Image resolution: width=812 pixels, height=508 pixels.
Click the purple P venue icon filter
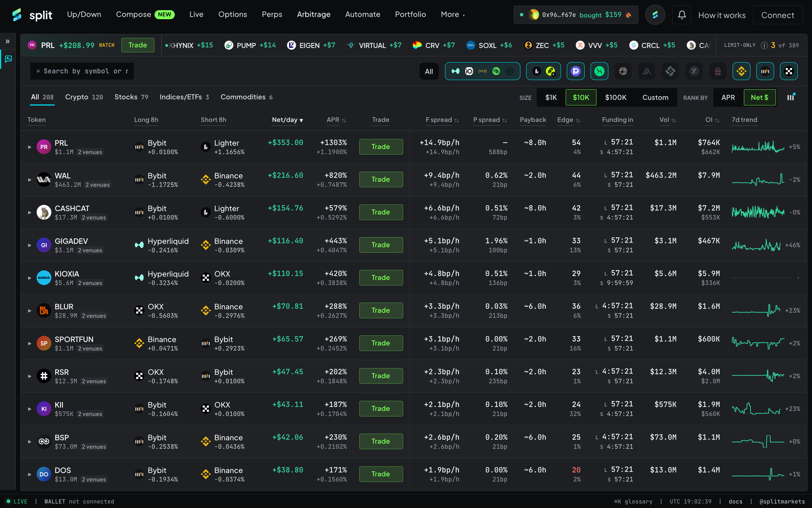click(x=575, y=71)
